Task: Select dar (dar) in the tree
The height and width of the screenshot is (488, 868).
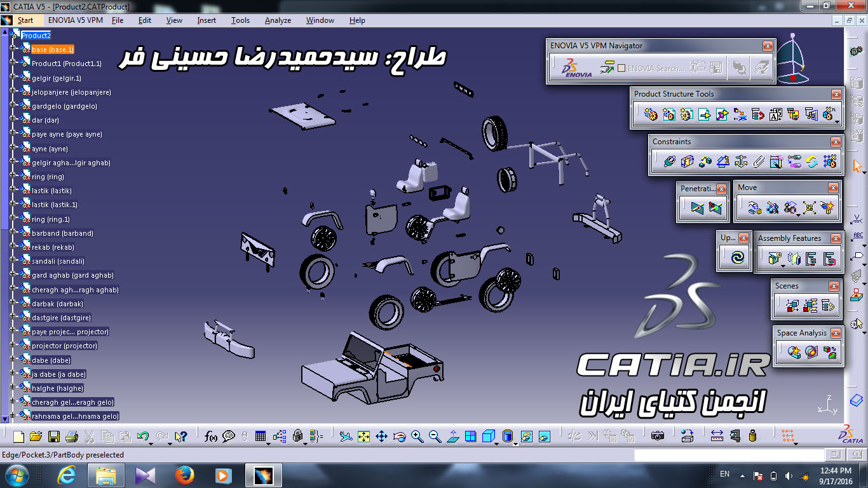Action: tap(45, 120)
